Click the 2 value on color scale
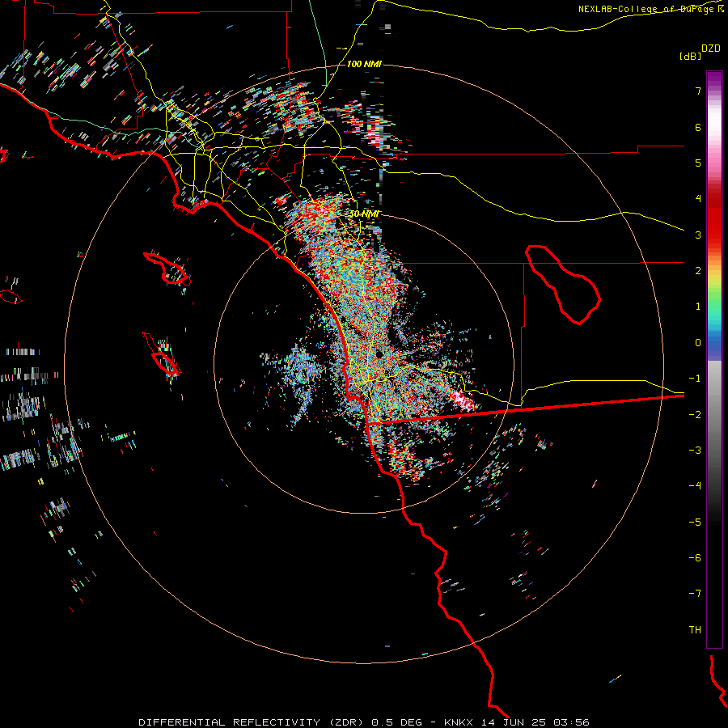 point(698,271)
